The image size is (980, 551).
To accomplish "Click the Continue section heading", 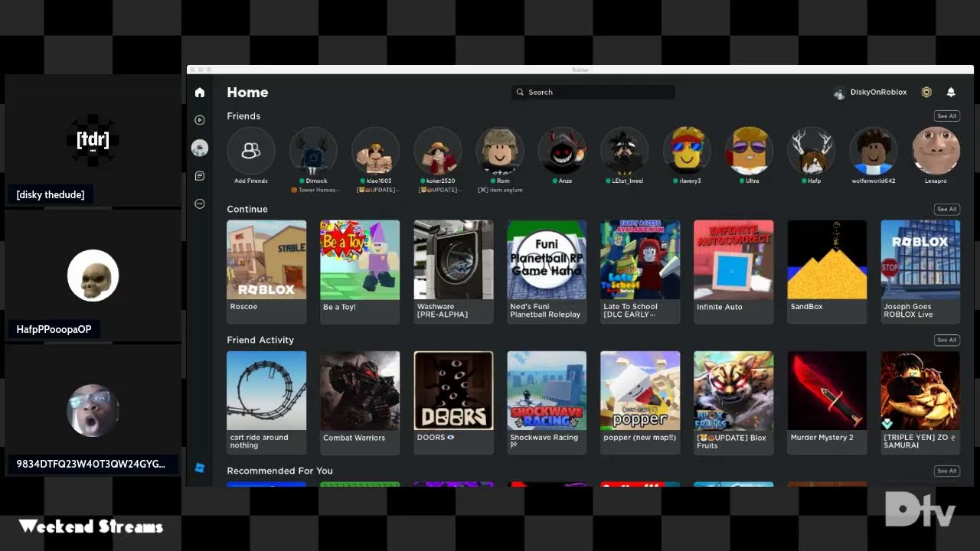I will click(x=247, y=209).
